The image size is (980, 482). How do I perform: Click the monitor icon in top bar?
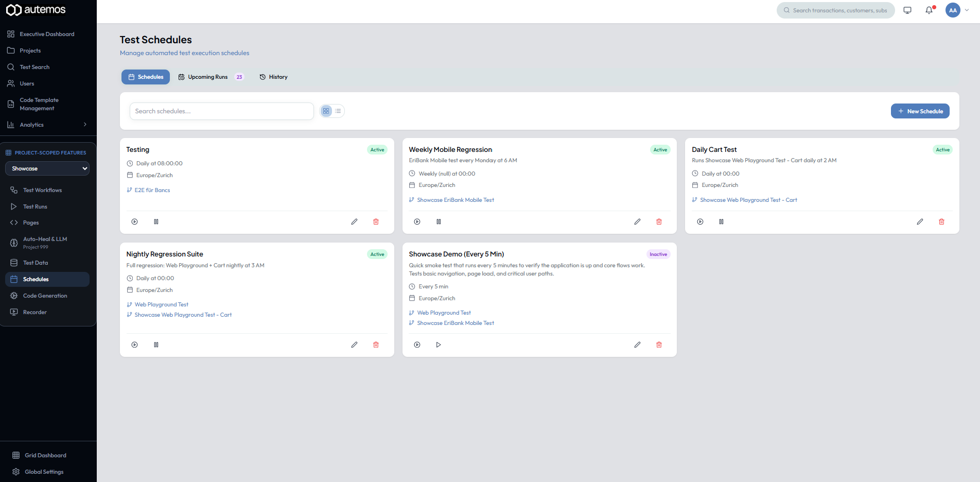907,10
